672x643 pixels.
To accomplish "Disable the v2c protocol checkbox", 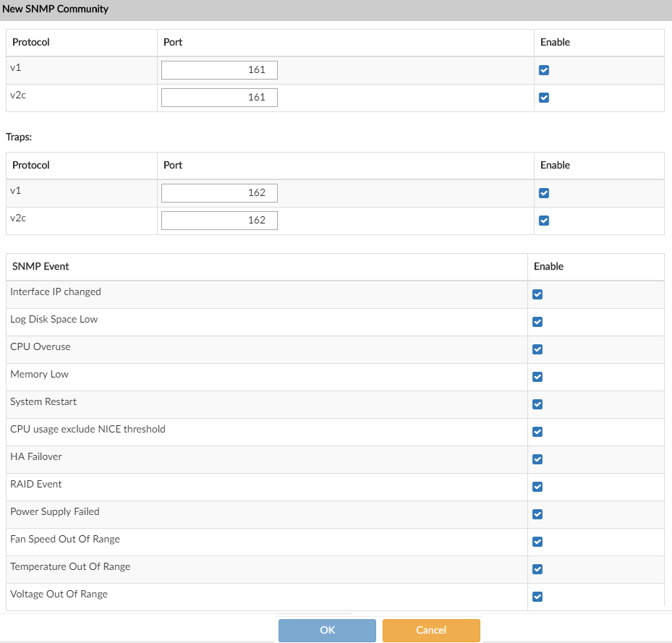I will [543, 97].
